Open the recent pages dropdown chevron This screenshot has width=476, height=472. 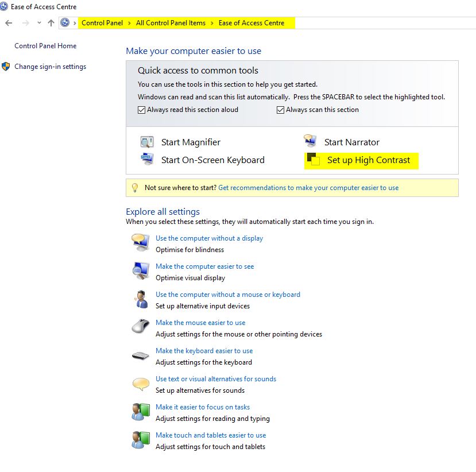point(38,23)
